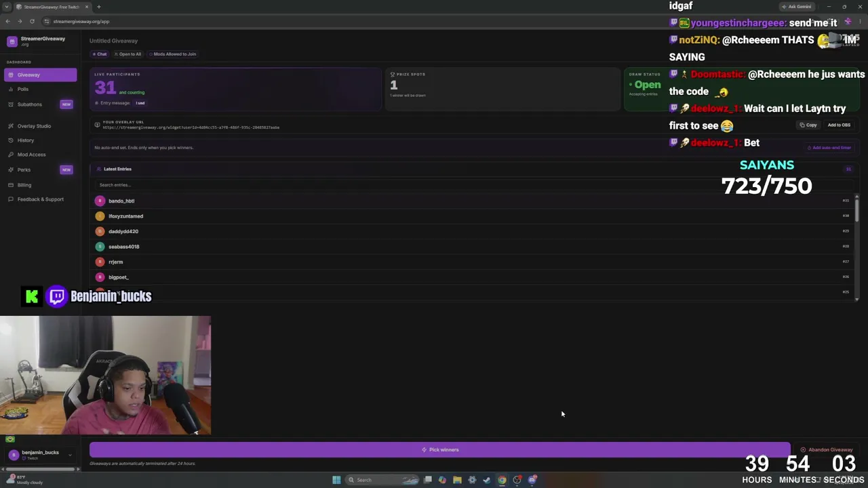Click the Polls bar-chart icon
Screen dimensions: 868x488
point(12,89)
